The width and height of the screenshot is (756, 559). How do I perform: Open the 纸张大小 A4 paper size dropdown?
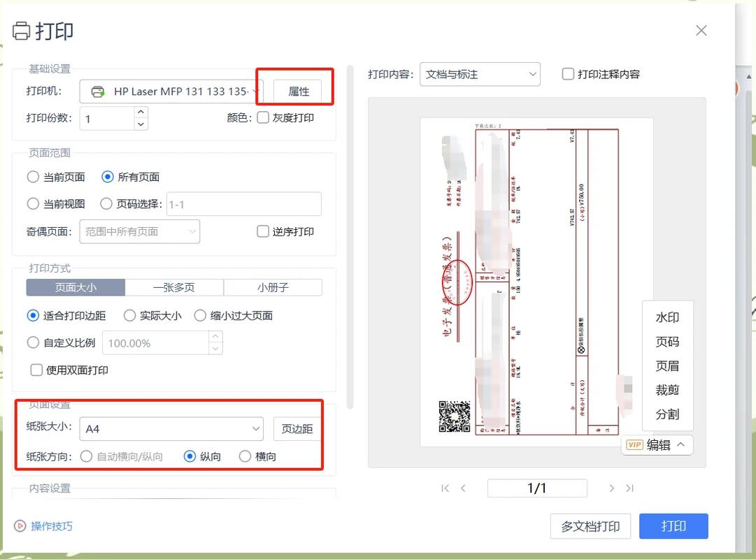pos(171,428)
